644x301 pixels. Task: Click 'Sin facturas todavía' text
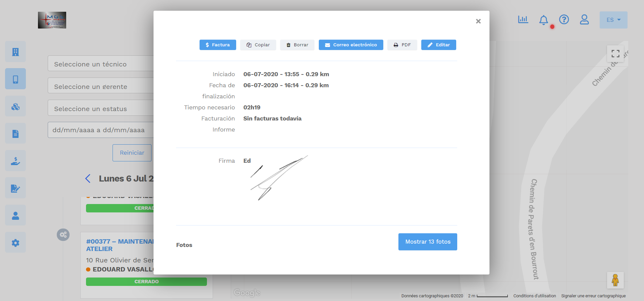272,118
